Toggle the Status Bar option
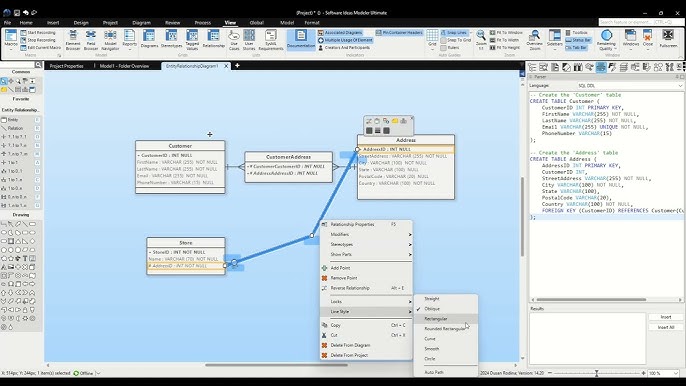The height and width of the screenshot is (386, 686). click(x=578, y=40)
